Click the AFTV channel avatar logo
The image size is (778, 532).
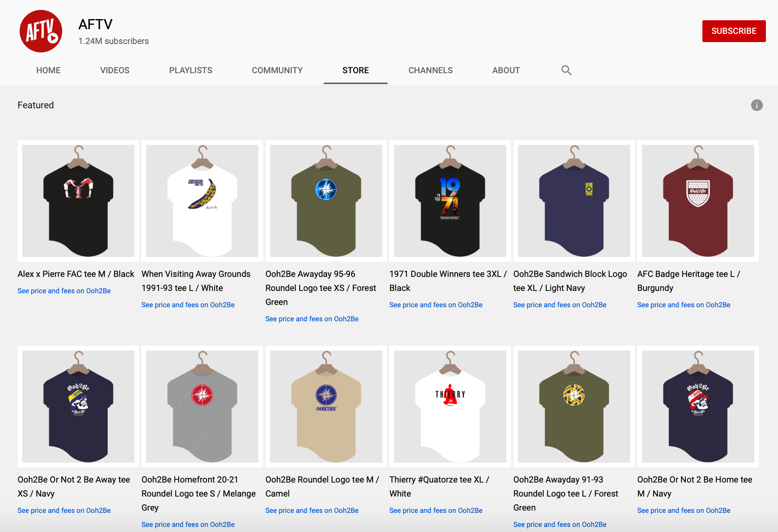[x=41, y=31]
